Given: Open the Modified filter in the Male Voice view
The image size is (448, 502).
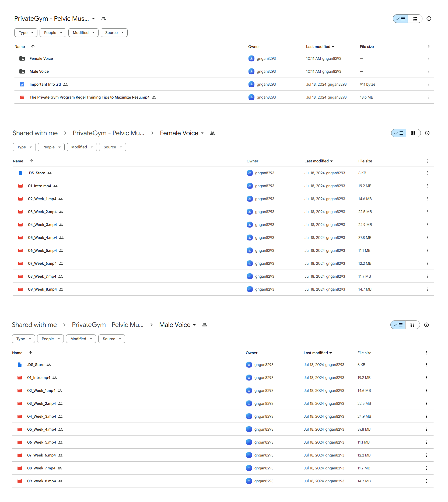Looking at the screenshot, I should [81, 339].
